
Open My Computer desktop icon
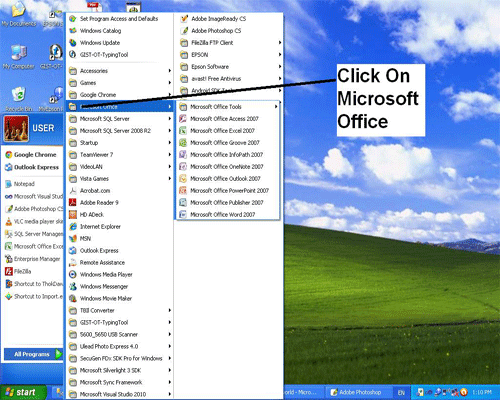pyautogui.click(x=18, y=52)
